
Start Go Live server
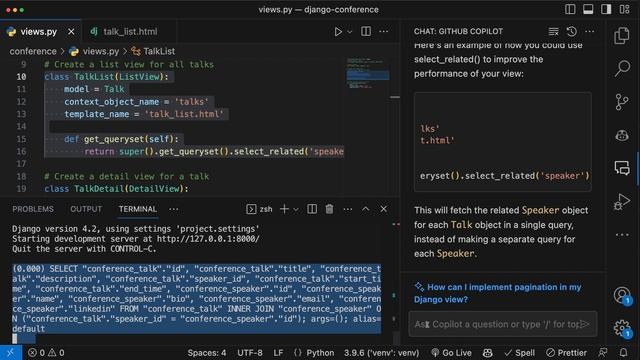(451, 353)
